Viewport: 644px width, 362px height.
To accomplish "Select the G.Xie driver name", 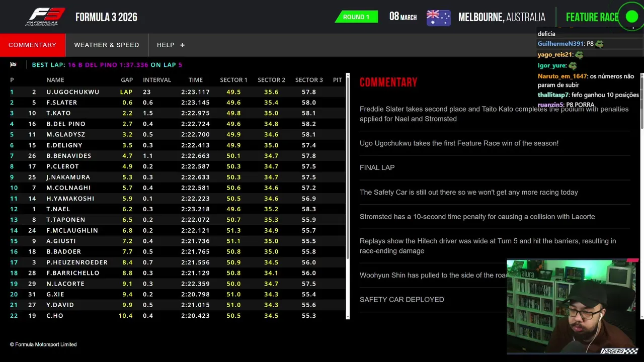I will (55, 294).
